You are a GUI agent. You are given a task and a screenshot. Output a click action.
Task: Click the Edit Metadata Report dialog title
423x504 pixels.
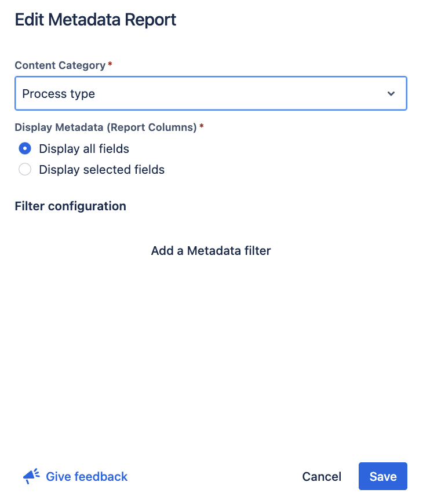click(x=96, y=20)
